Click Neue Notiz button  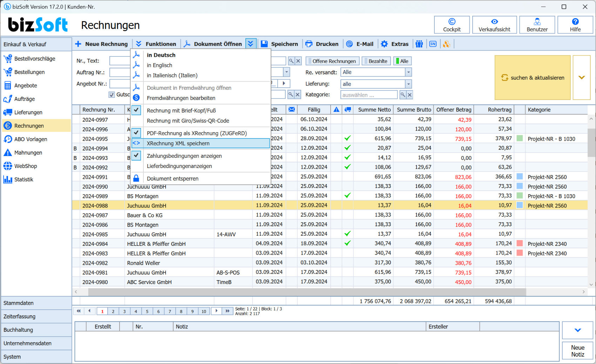point(577,351)
